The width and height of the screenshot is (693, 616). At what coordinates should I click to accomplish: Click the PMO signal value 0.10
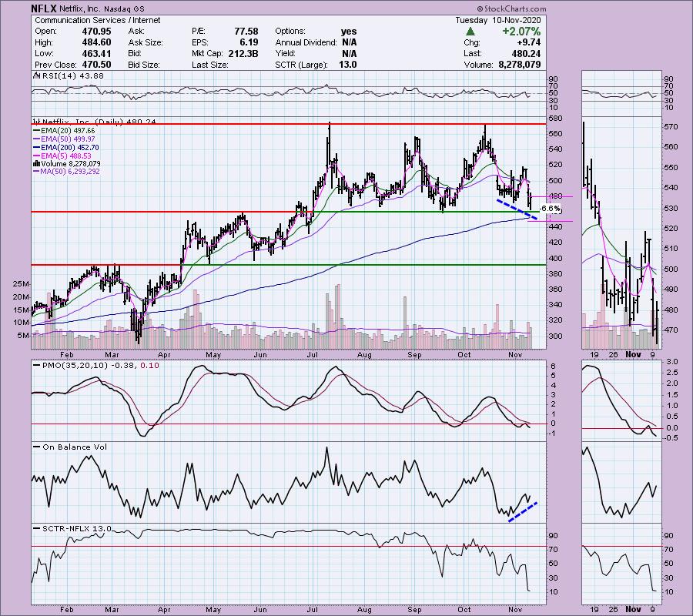click(150, 366)
